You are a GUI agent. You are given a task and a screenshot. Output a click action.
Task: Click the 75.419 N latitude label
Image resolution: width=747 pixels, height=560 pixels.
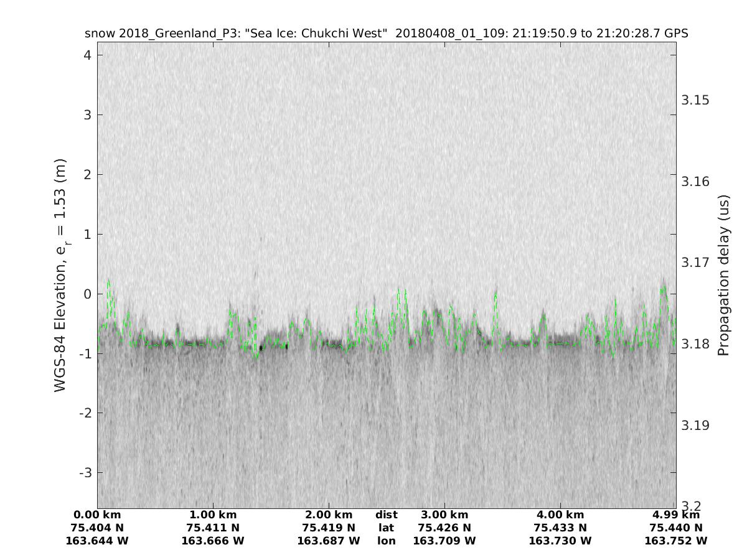pos(329,528)
